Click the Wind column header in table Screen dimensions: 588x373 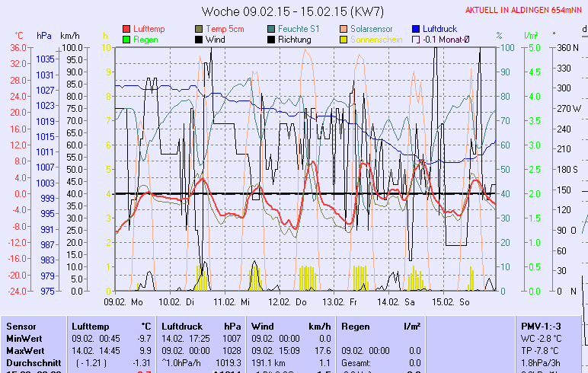coord(263,326)
